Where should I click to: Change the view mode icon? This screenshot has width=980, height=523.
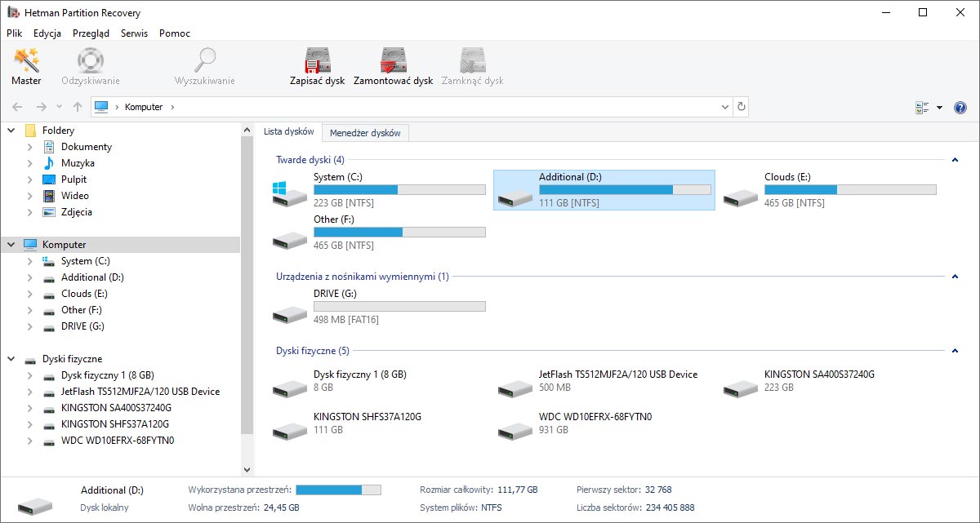point(923,108)
